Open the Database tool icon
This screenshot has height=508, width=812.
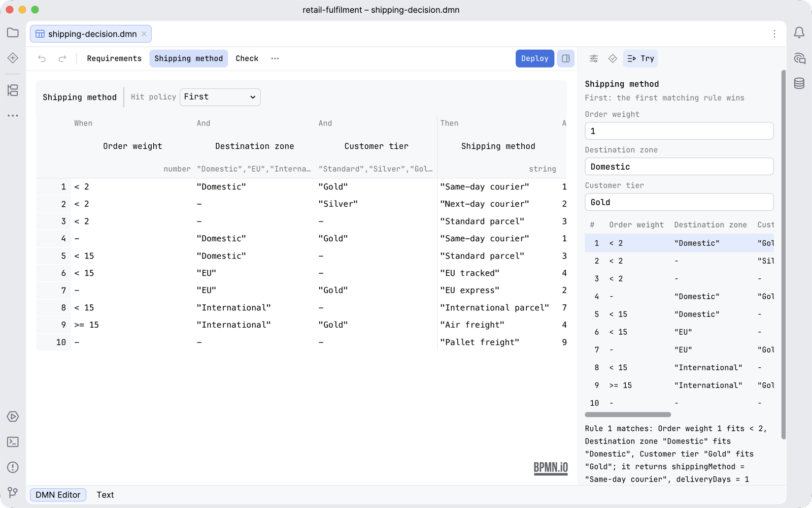tap(799, 83)
